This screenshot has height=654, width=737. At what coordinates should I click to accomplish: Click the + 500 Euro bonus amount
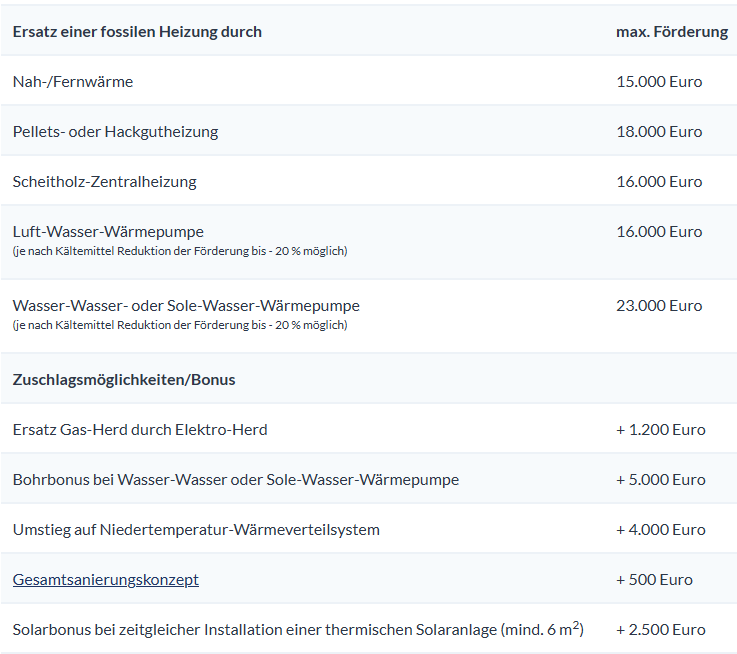pyautogui.click(x=654, y=579)
